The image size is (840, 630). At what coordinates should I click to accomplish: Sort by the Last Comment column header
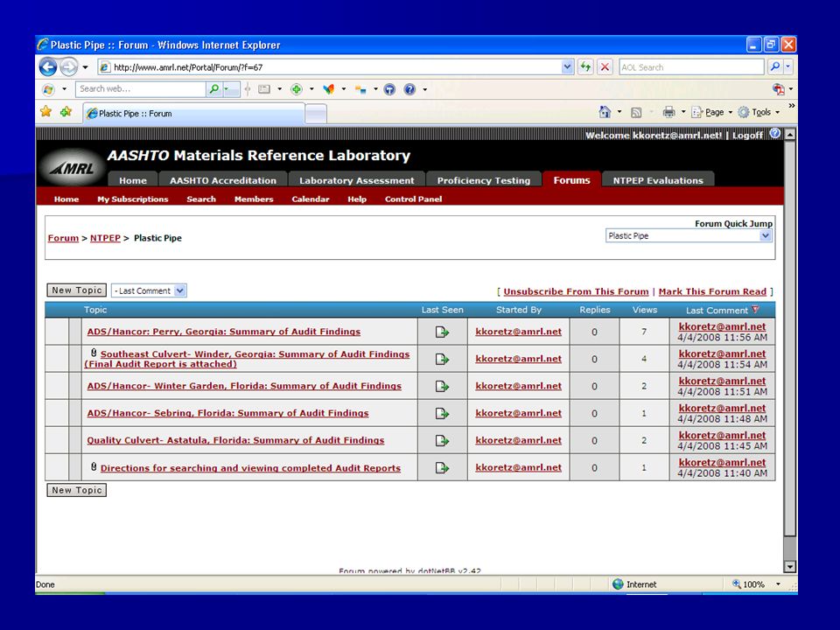pyautogui.click(x=717, y=310)
